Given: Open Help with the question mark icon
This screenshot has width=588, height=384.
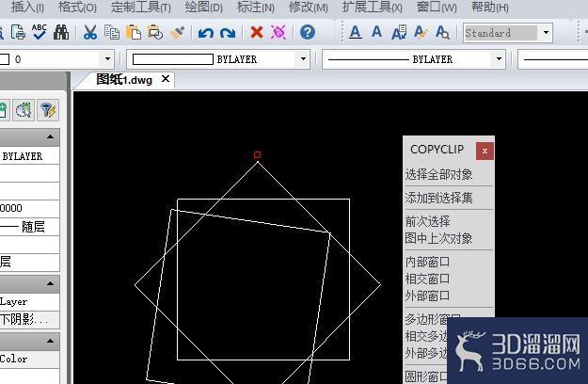Looking at the screenshot, I should pyautogui.click(x=307, y=32).
